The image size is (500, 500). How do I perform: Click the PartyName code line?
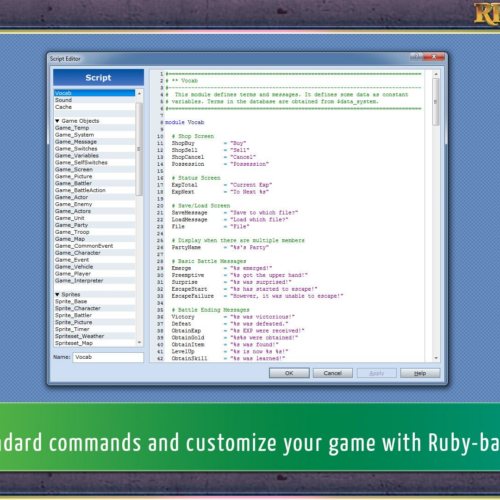click(220, 247)
